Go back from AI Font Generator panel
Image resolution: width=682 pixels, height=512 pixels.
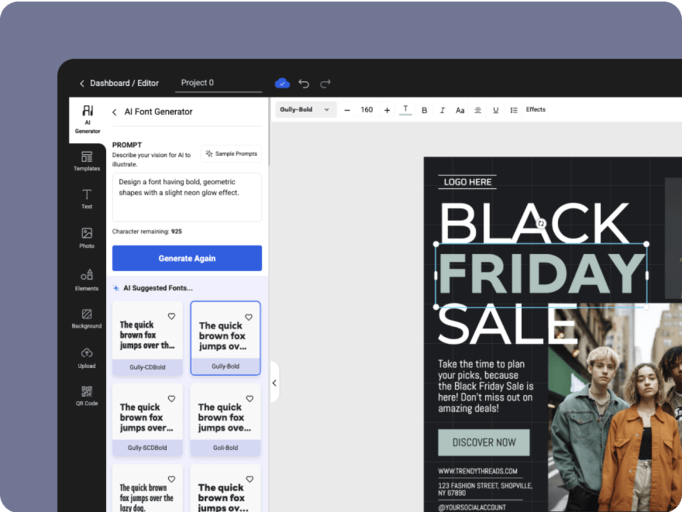115,112
